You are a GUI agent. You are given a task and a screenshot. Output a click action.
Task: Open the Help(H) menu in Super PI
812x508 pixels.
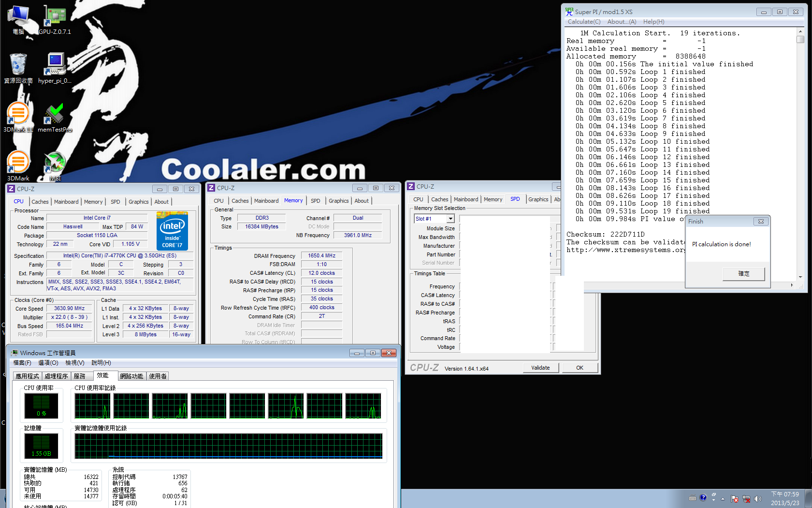[x=653, y=22]
